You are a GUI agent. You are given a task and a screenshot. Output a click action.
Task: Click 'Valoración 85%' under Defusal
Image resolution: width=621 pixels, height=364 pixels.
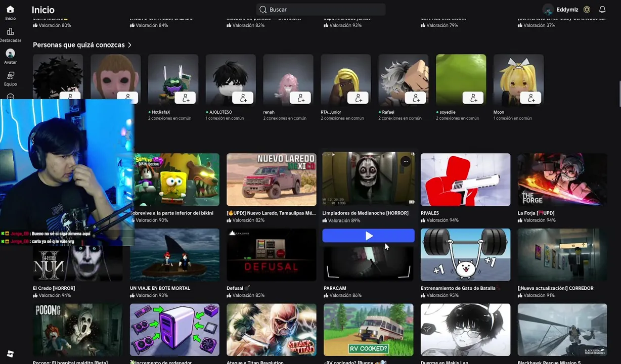pos(245,295)
